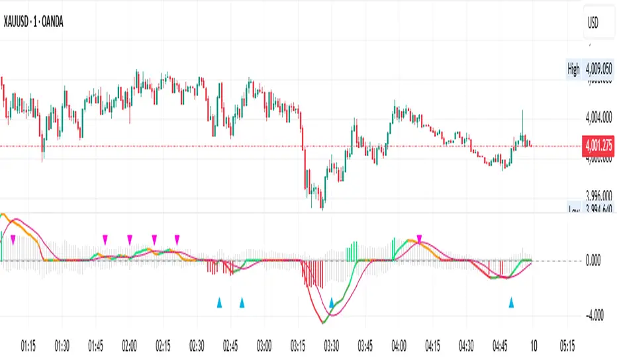Select the date label 10 on the time axis

click(x=534, y=346)
